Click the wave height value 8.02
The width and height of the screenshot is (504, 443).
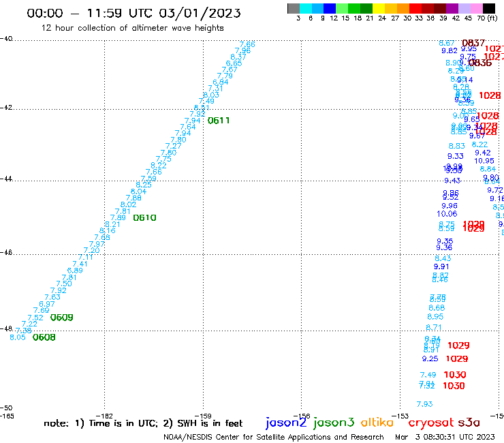click(128, 204)
